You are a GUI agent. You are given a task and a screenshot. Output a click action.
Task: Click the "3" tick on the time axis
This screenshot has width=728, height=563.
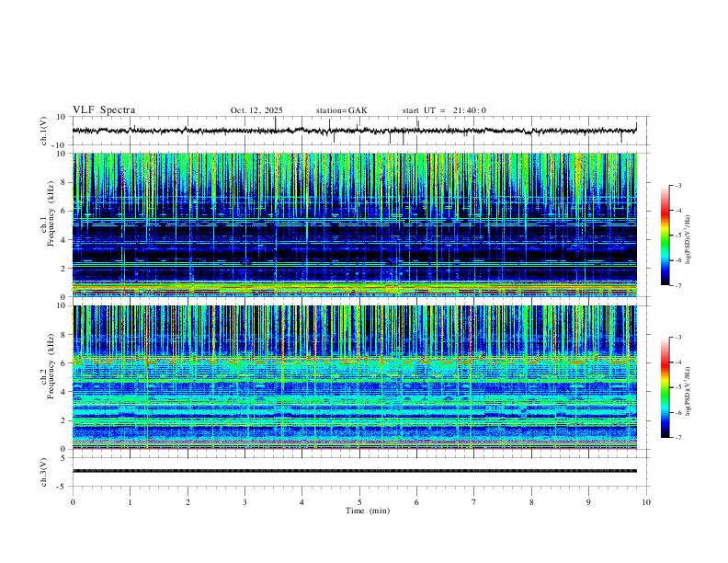point(245,502)
